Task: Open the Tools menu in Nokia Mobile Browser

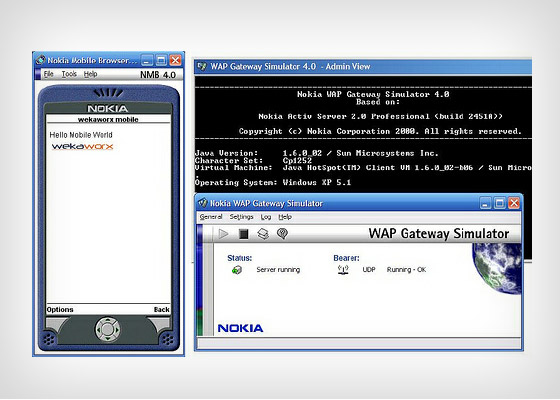Action: pos(69,74)
